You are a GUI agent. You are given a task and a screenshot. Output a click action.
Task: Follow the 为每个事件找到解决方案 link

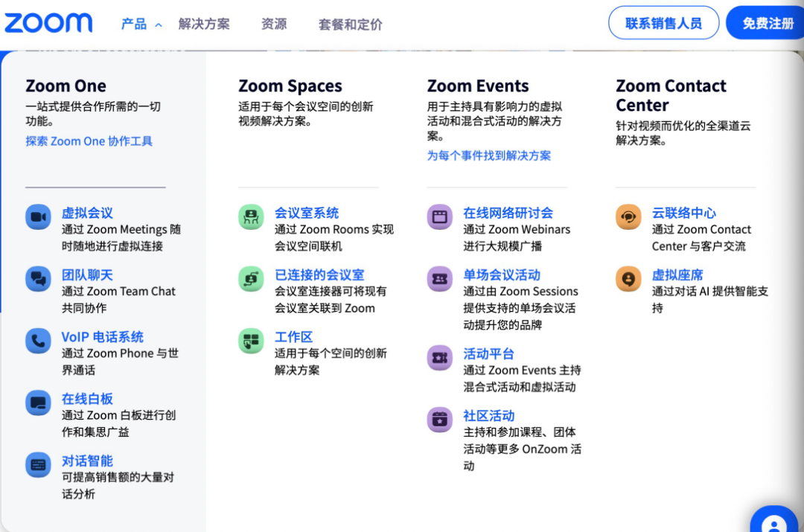489,156
